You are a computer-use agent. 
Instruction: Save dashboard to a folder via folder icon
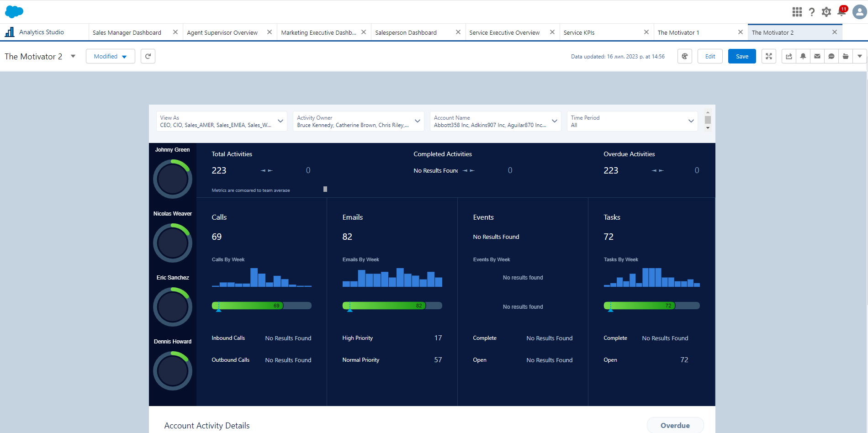845,56
